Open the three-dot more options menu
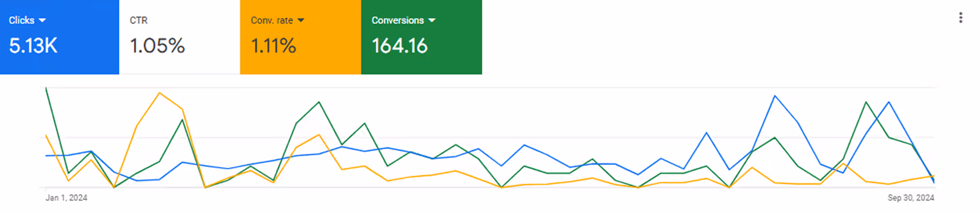Viewport: 980px width, 212px height. pos(960,18)
